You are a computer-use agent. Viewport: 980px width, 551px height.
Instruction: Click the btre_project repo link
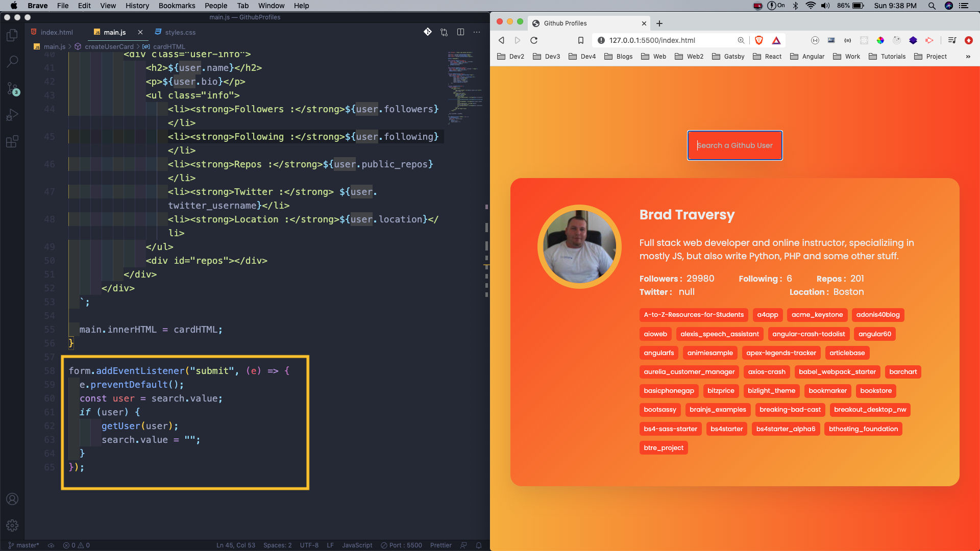[x=663, y=448]
